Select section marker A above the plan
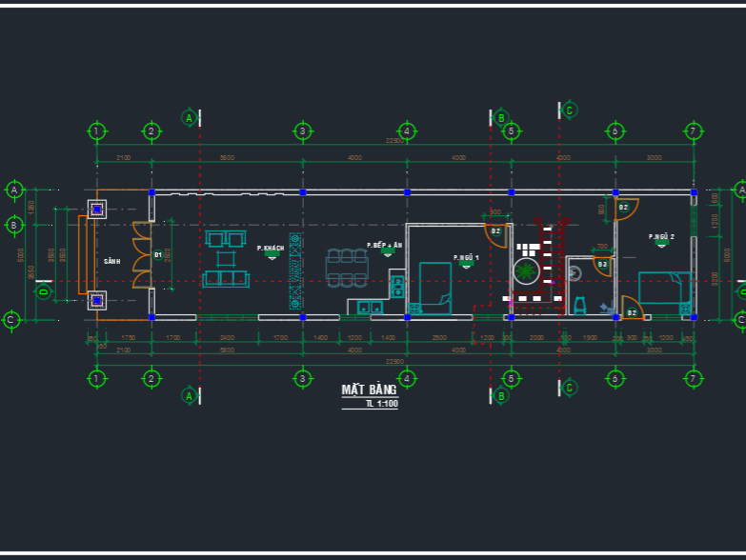Screen dimensions: 746x560 point(189,117)
